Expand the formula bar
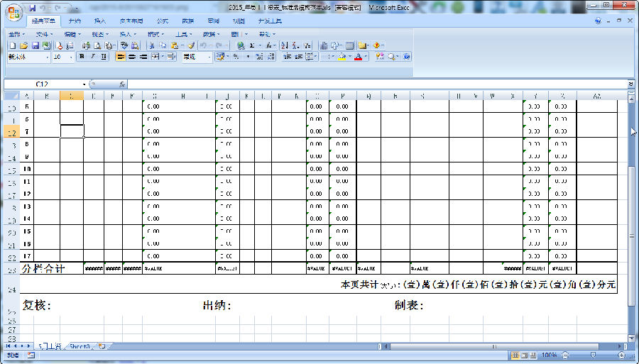The width and height of the screenshot is (639, 364). [631, 84]
